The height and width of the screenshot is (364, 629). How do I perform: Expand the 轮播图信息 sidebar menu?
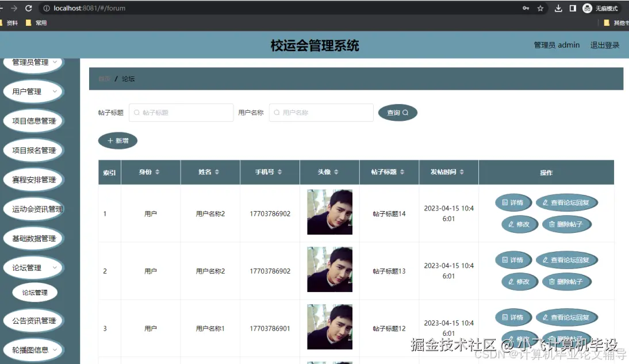[x=33, y=350]
